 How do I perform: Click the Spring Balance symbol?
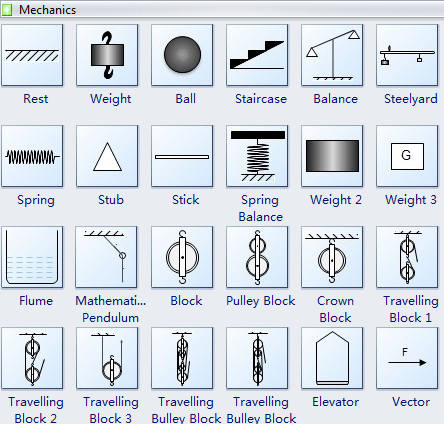coord(257,156)
